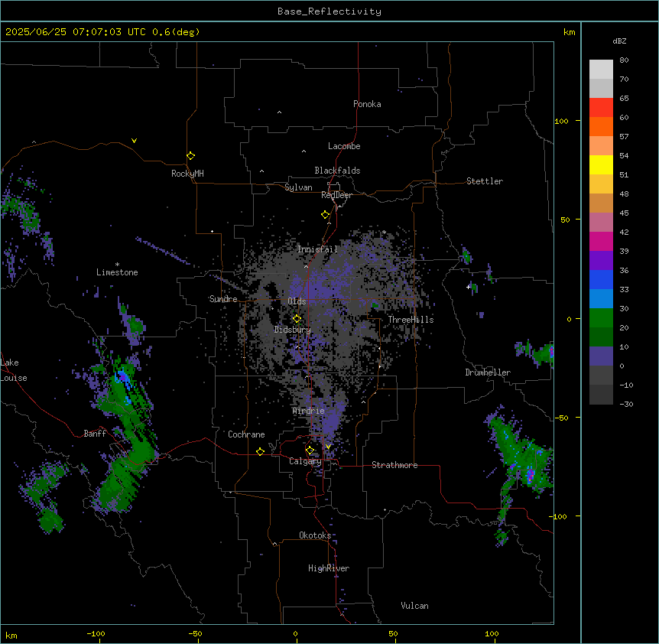Click the Okotoks city label
The height and width of the screenshot is (644, 659).
(315, 535)
